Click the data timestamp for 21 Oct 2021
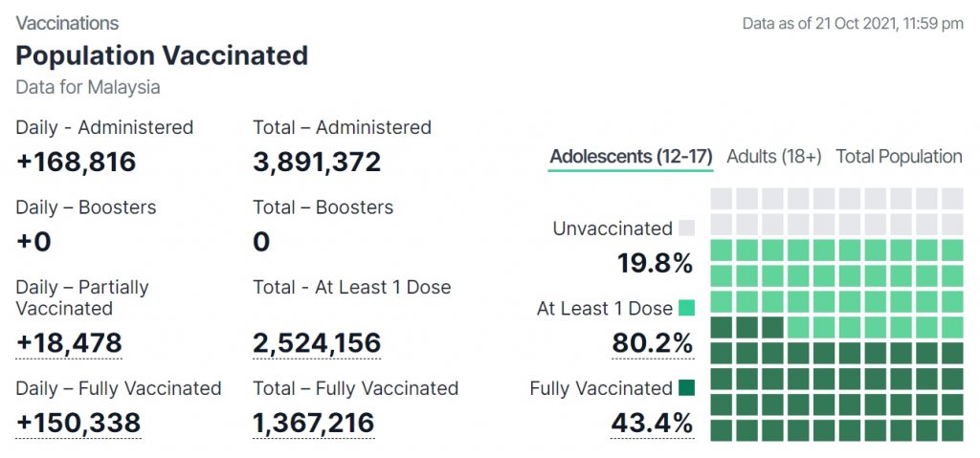The height and width of the screenshot is (458, 980). 853,24
